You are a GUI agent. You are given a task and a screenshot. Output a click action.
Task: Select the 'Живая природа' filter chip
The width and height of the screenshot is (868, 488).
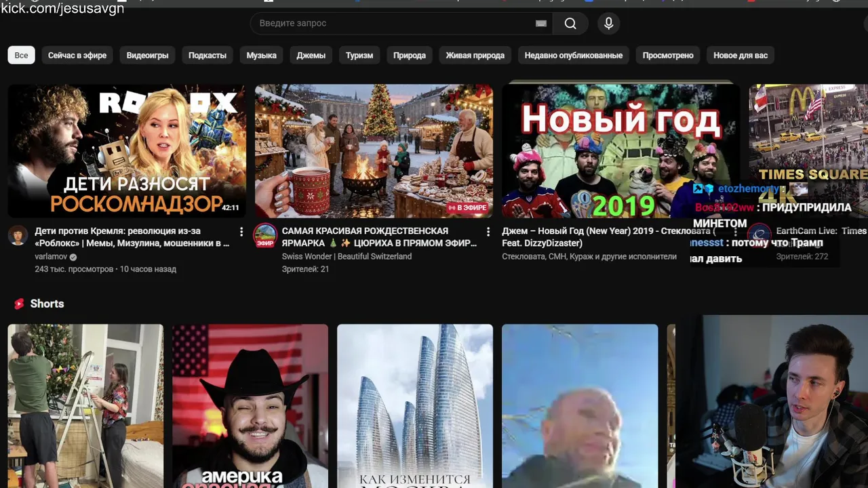[x=475, y=56]
